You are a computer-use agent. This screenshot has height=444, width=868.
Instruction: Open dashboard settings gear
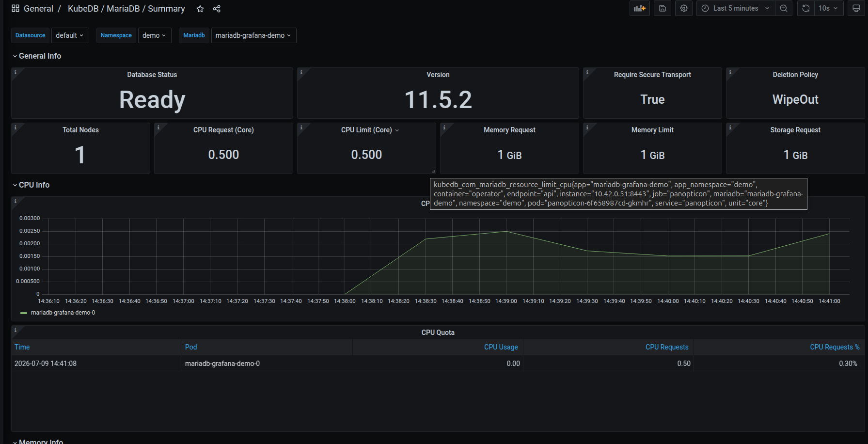pos(684,8)
